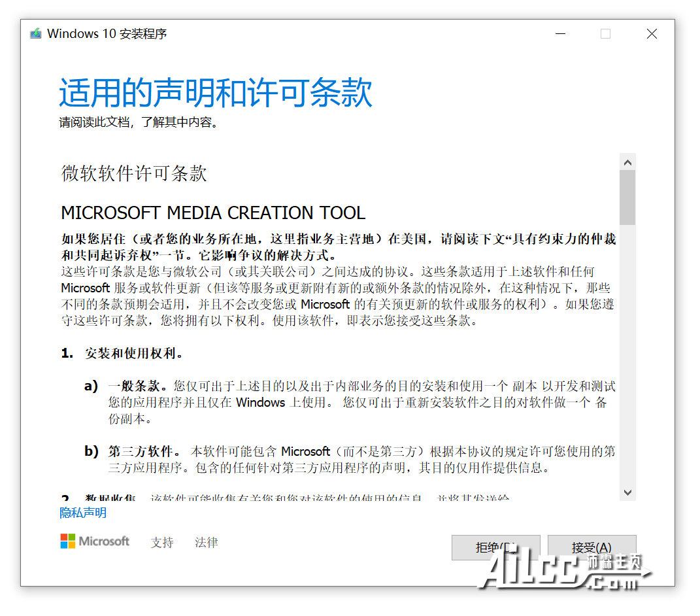700x616 pixels.
Task: Click the window title Windows 10 安装程序
Action: point(107,33)
